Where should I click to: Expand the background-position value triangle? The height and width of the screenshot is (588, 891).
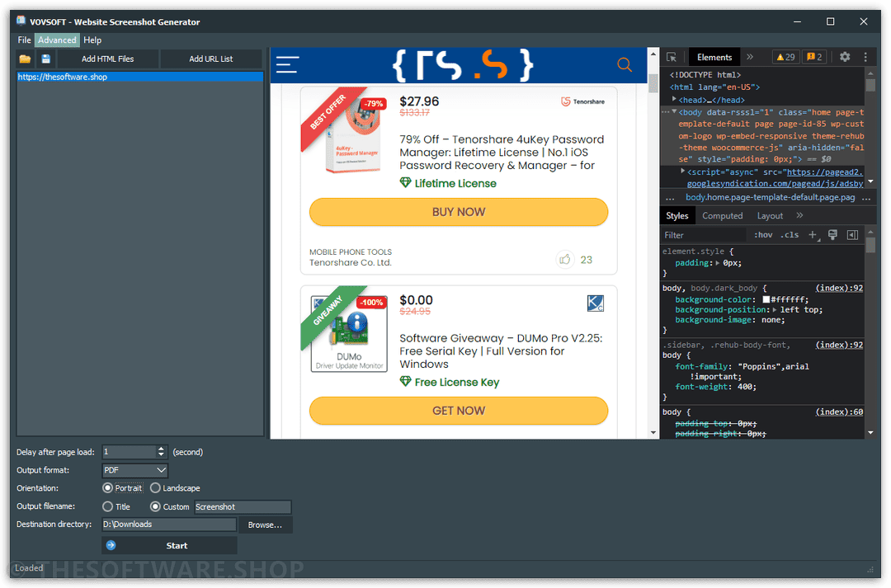(x=775, y=309)
